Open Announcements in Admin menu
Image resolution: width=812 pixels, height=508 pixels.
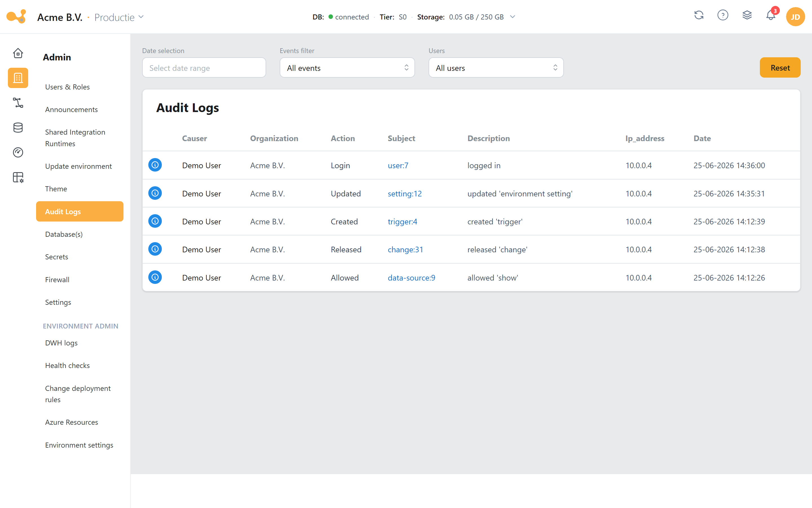click(71, 110)
